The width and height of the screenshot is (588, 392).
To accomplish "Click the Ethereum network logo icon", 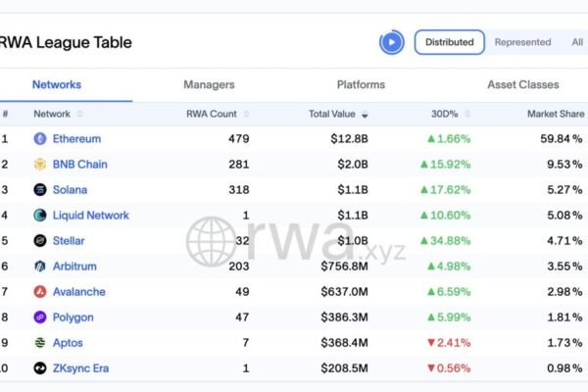I will [x=40, y=139].
